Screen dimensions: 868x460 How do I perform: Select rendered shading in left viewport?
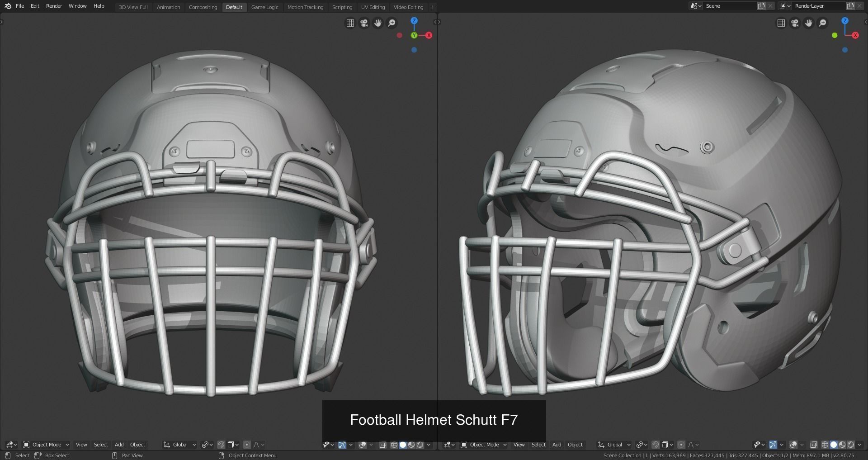(x=420, y=445)
